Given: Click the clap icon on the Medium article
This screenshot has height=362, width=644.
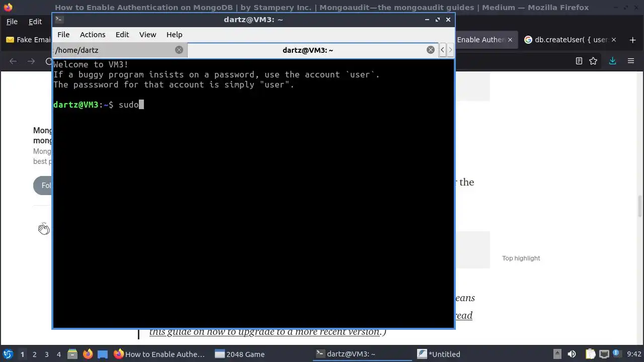Looking at the screenshot, I should point(44,229).
